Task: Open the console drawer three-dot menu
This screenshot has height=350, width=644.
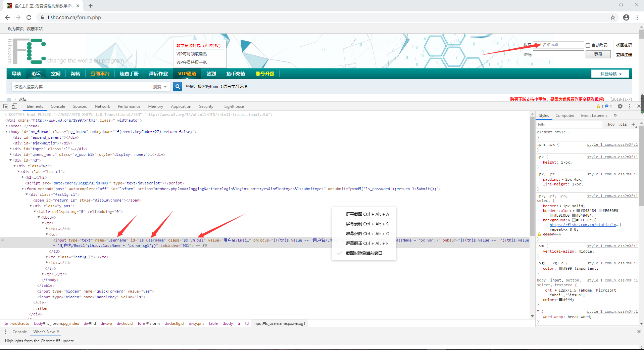Action: (x=5, y=332)
